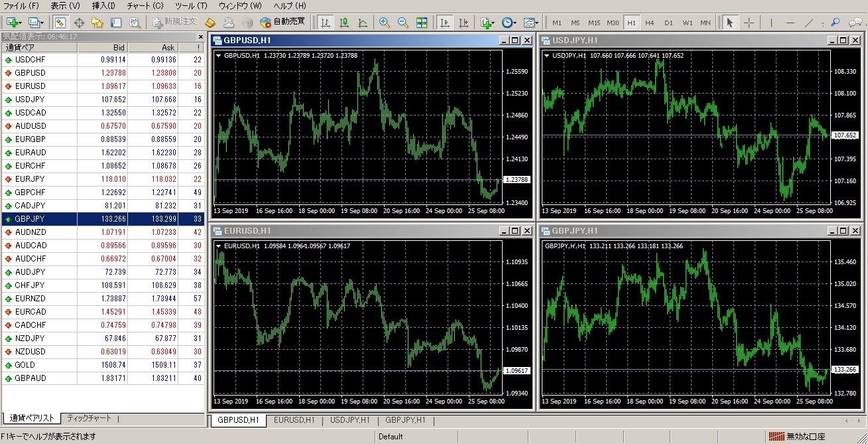Expand the new chart dropdown arrow
Screen dimensions: 868x444
[21, 23]
